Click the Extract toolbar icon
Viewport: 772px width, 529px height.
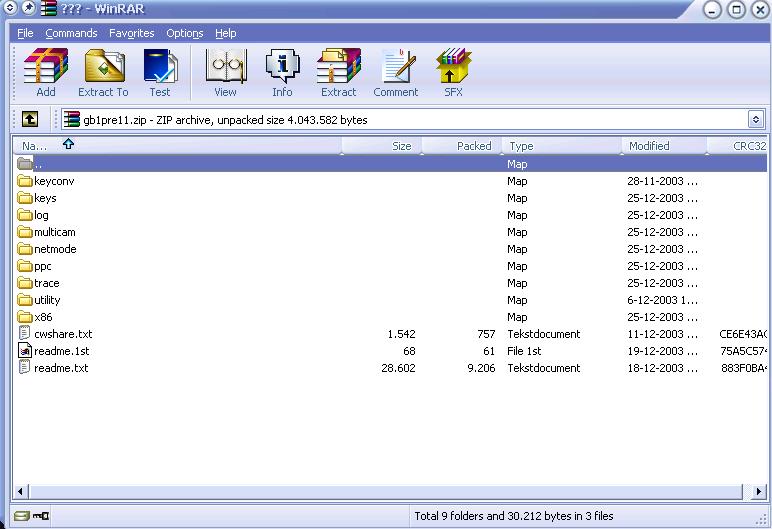coord(339,66)
